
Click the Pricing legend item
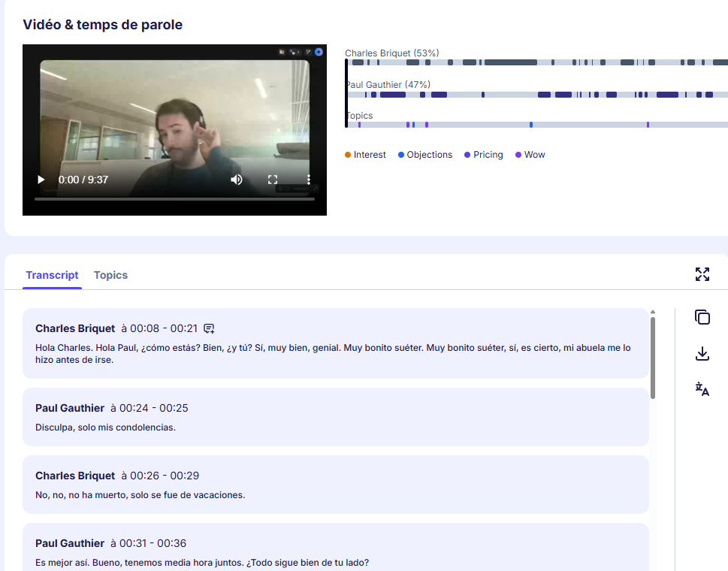tap(484, 155)
